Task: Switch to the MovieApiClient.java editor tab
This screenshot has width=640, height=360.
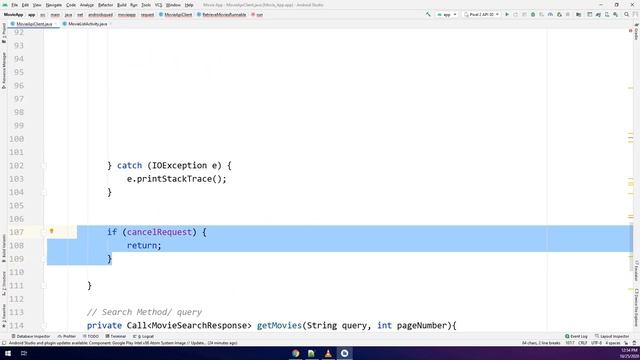Action: click(34, 24)
